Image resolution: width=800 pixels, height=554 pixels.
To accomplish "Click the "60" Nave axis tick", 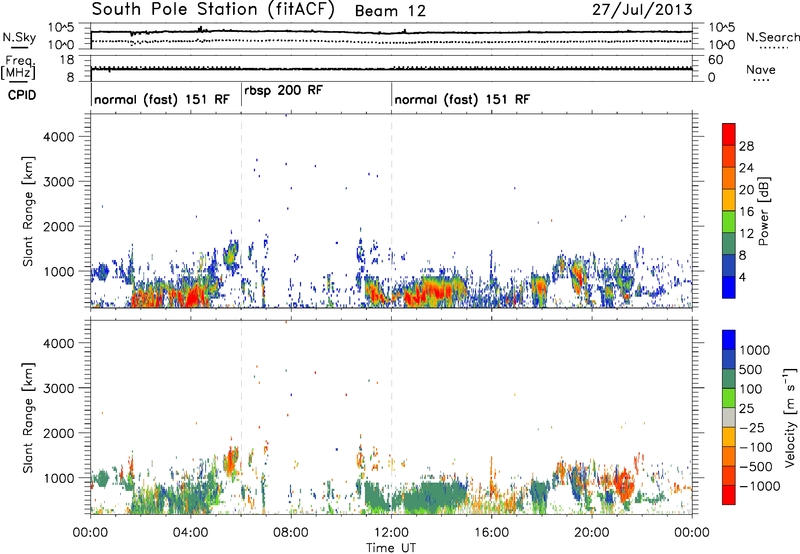I will [x=715, y=60].
